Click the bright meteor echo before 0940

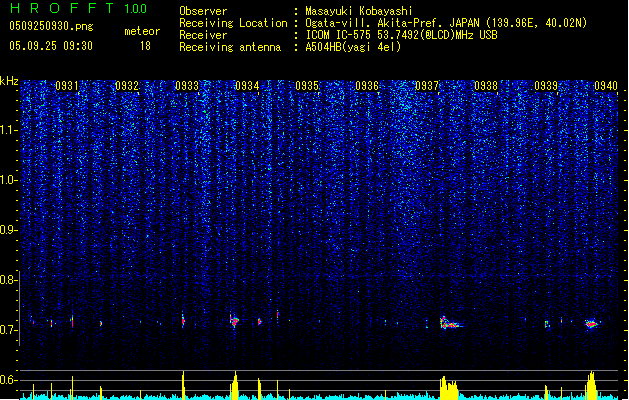tap(591, 324)
